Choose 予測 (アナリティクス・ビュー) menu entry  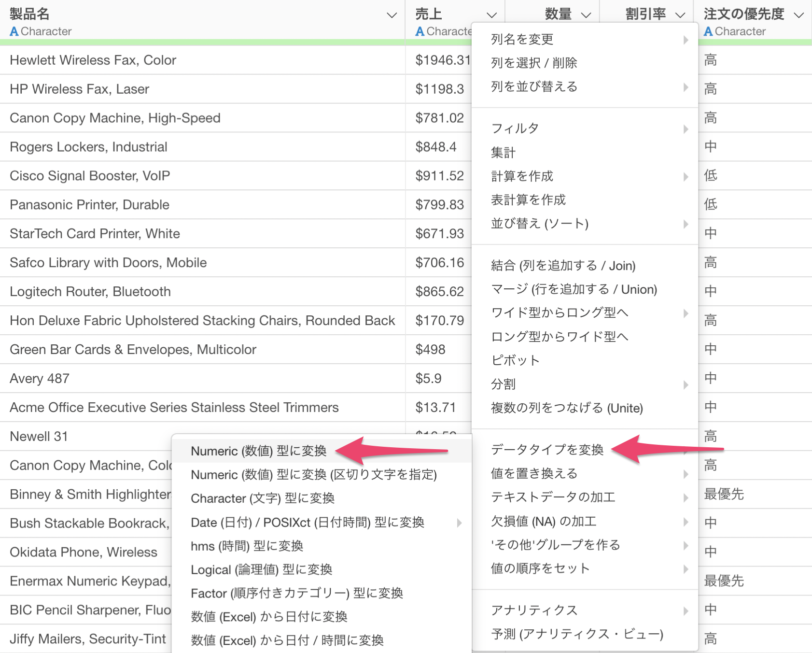577,634
